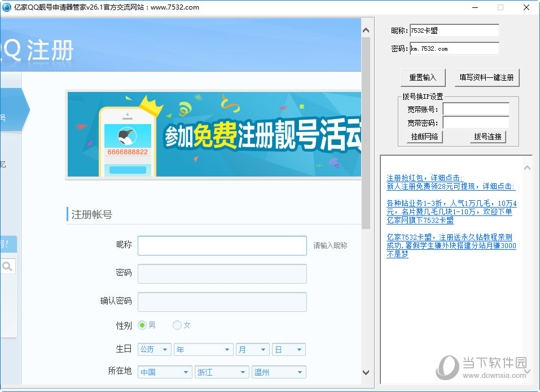The image size is (540, 392).
Task: Open the 亿家7532卡盟 注册送永久钻 link
Action: (x=451, y=245)
